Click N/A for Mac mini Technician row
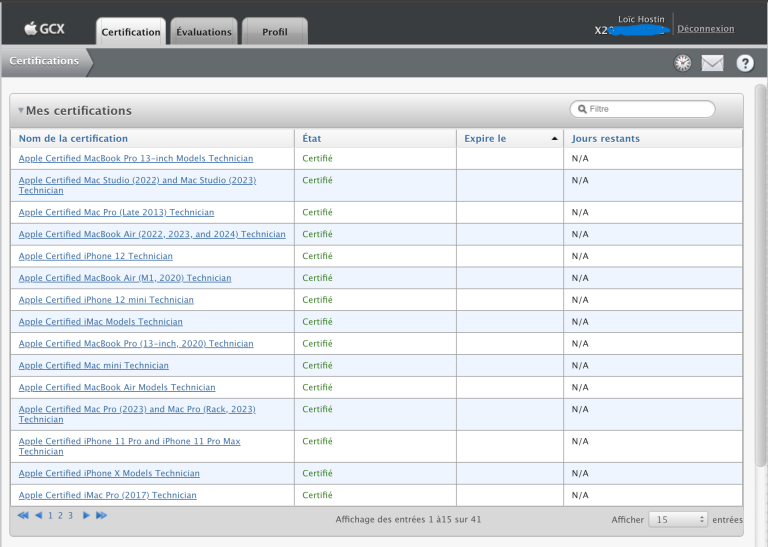Image resolution: width=768 pixels, height=547 pixels. [x=580, y=365]
